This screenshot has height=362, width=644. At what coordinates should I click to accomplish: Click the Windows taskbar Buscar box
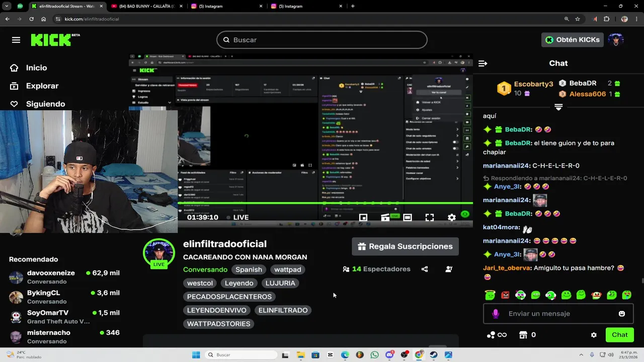[242, 355]
